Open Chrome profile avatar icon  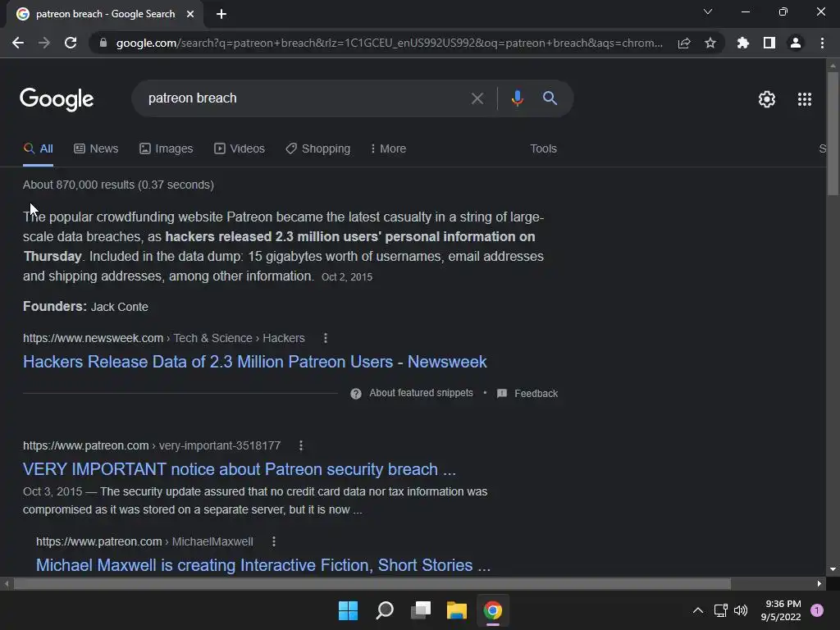796,43
